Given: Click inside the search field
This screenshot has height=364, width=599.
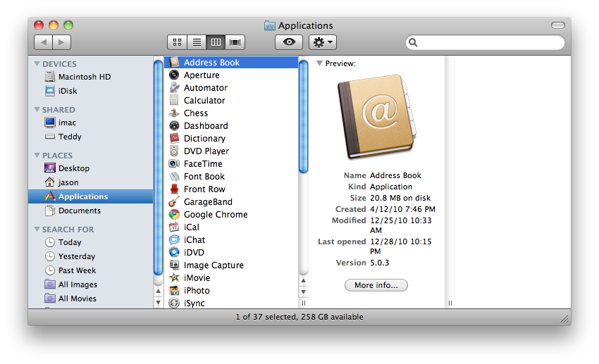Looking at the screenshot, I should [x=485, y=42].
